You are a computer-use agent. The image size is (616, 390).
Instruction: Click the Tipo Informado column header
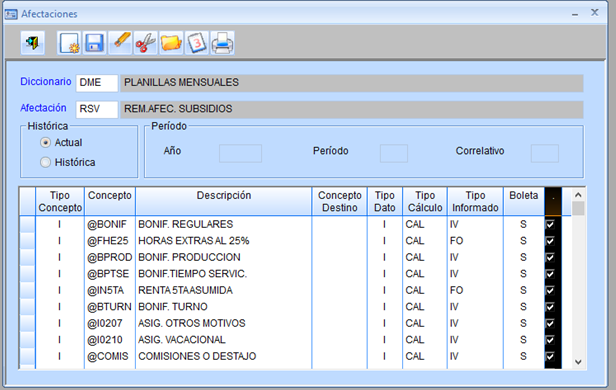pos(475,201)
